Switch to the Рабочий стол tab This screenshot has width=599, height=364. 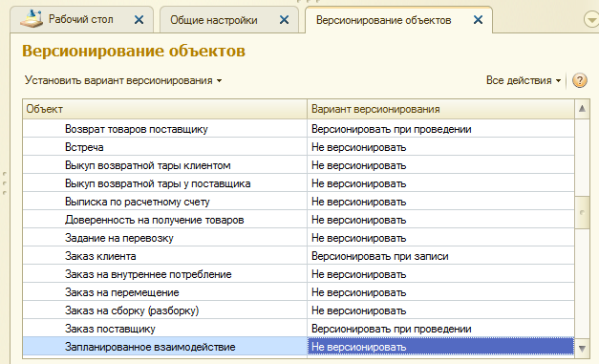[81, 19]
